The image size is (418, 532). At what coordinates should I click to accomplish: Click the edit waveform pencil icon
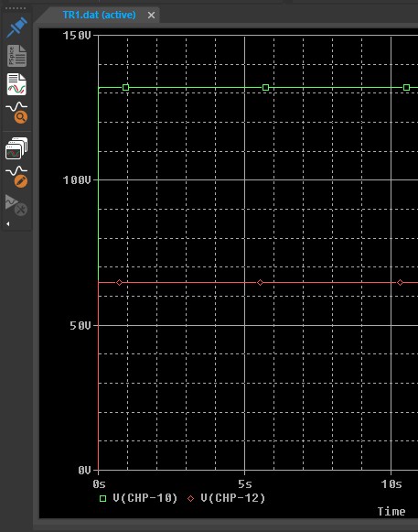pyautogui.click(x=16, y=177)
